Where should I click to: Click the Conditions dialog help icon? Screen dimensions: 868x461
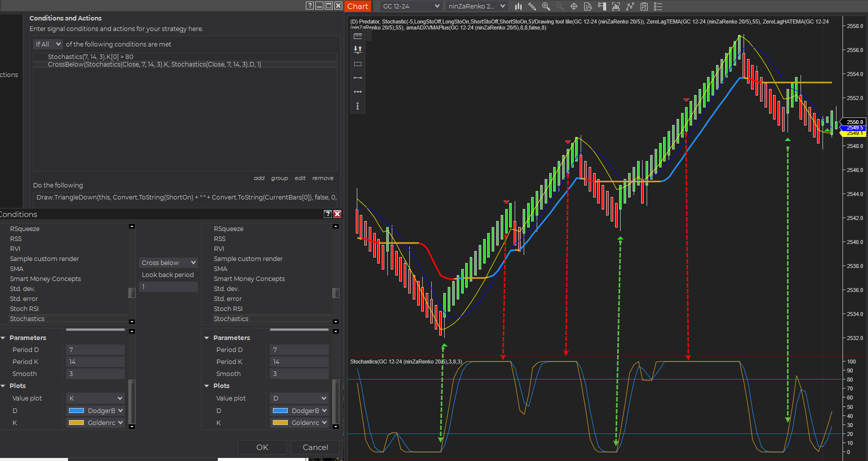[x=328, y=214]
